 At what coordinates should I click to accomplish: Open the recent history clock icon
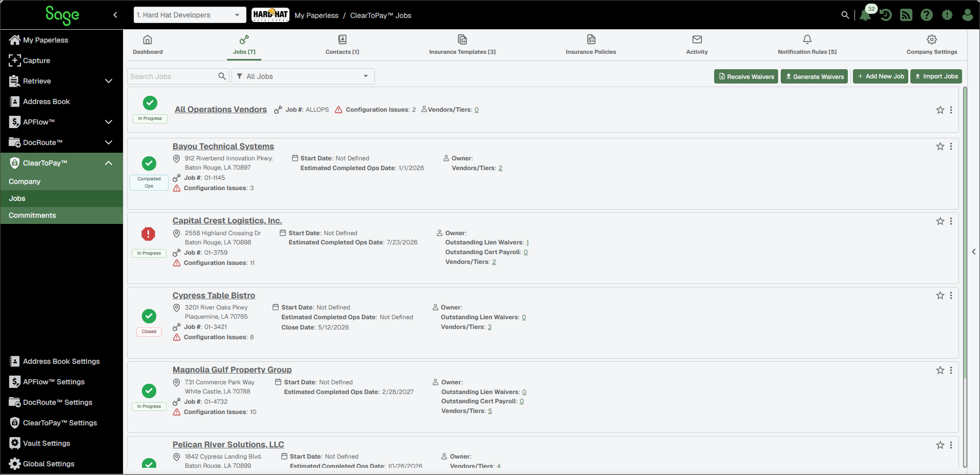[x=886, y=15]
